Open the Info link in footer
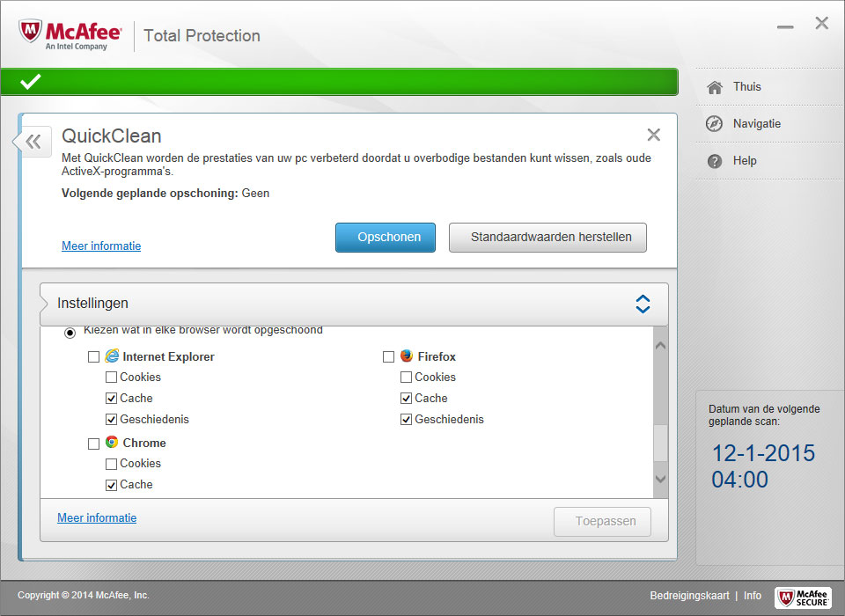The image size is (845, 616). pos(753,596)
